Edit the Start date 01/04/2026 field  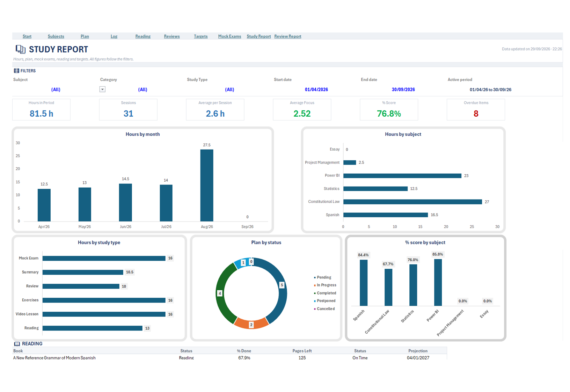click(x=316, y=89)
